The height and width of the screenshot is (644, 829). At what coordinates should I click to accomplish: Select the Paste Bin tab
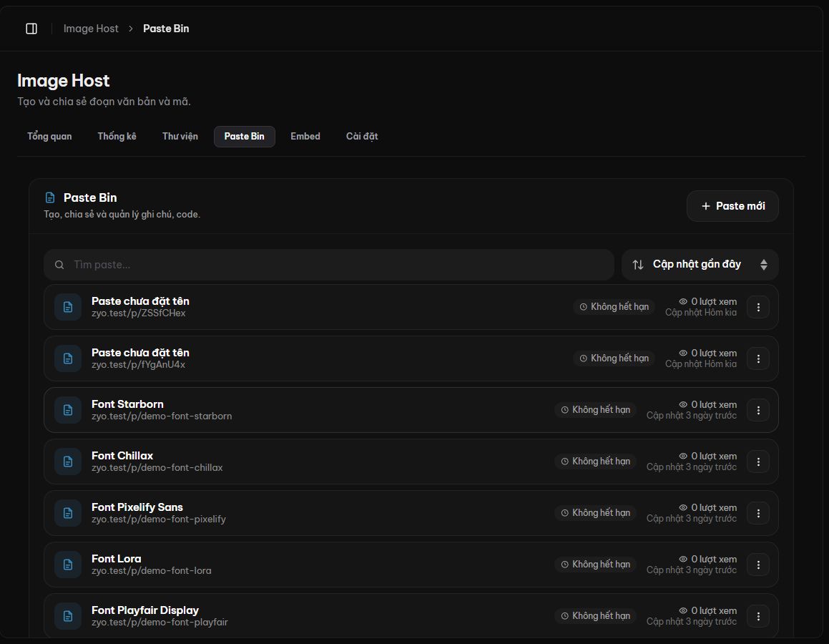tap(244, 137)
